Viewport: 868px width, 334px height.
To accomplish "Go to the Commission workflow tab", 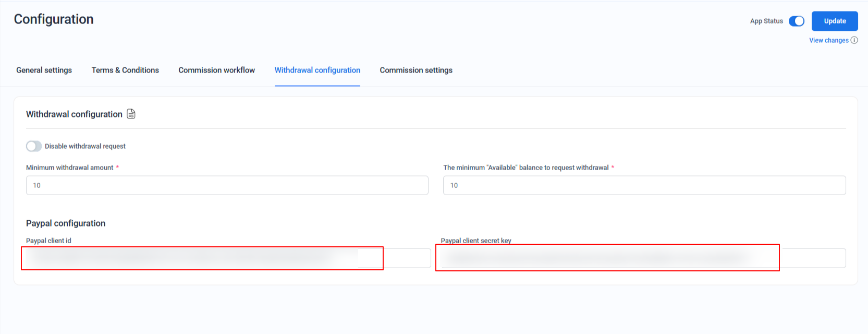I will (x=216, y=70).
